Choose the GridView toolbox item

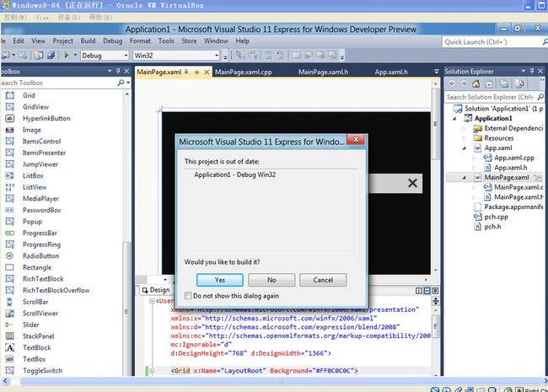click(35, 107)
